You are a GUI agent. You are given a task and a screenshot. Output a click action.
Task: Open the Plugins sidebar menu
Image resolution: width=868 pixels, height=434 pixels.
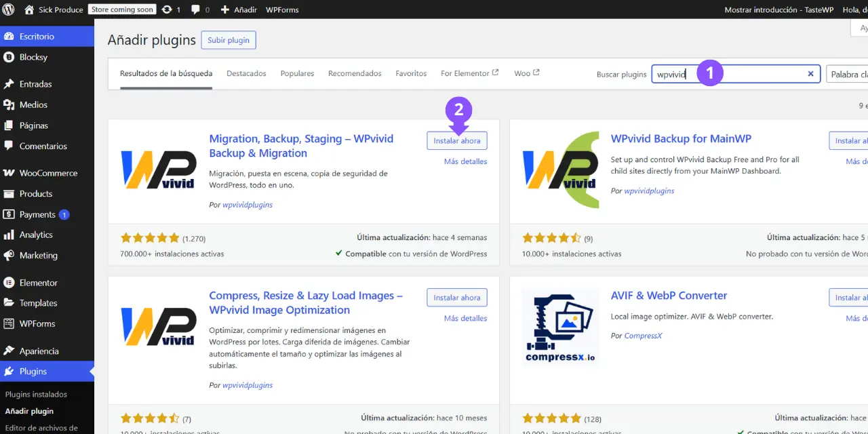[47, 372]
